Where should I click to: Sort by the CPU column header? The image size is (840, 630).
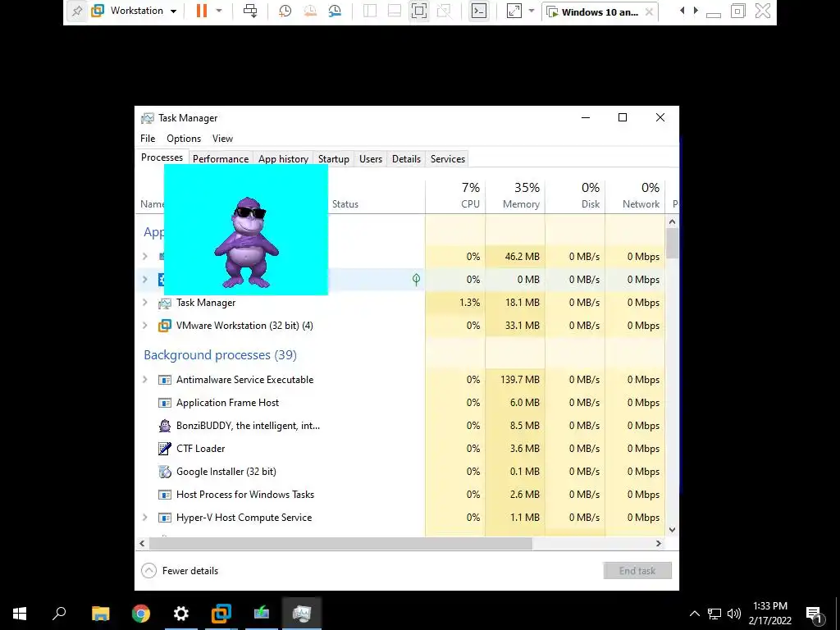coord(455,195)
